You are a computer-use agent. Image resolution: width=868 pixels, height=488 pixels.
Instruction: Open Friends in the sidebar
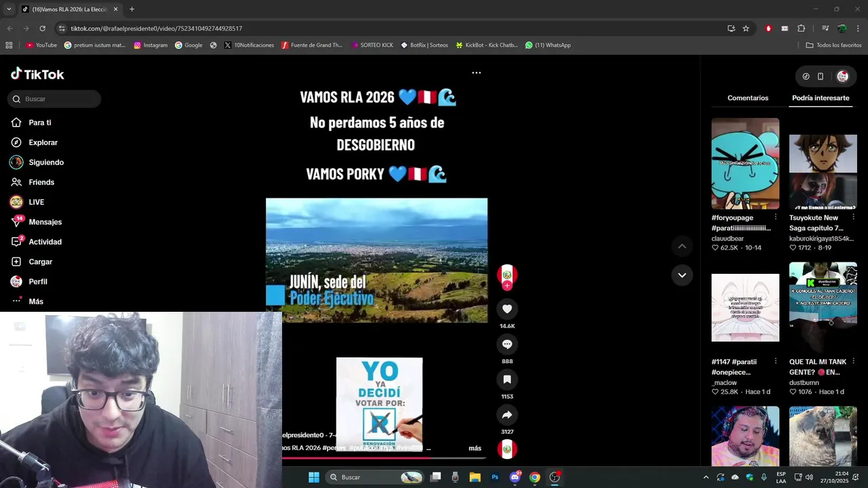pos(41,182)
